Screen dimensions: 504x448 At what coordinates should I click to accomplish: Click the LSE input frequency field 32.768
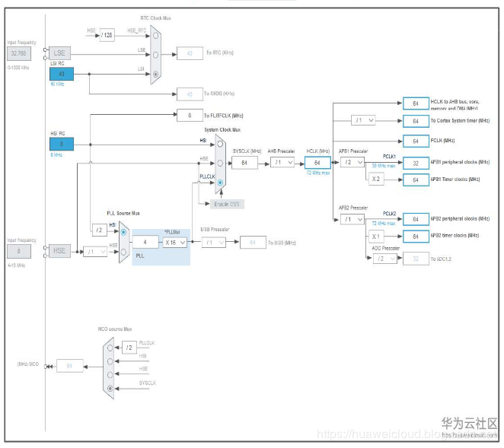tap(19, 53)
